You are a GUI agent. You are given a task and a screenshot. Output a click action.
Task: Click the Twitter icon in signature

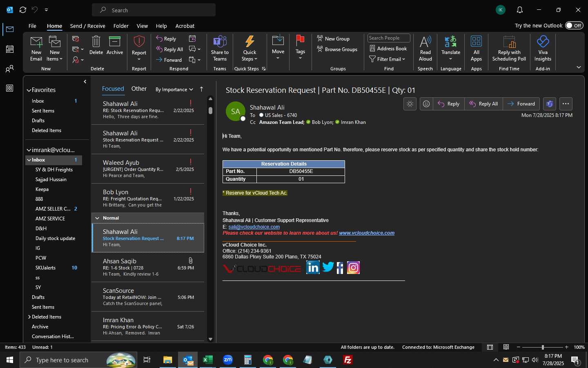328,267
